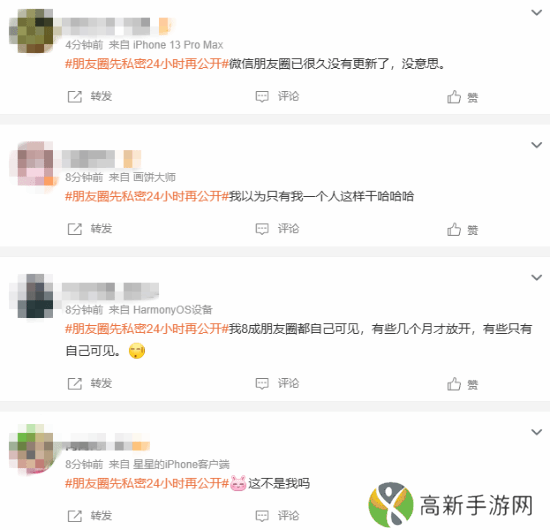The image size is (550, 530).
Task: Expand the chevron menu on the first post
Action: pyautogui.click(x=537, y=13)
